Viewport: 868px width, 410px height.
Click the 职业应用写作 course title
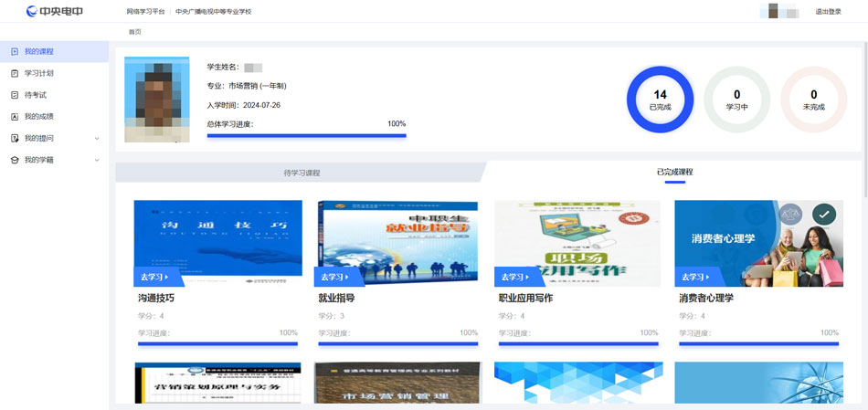[x=526, y=299]
